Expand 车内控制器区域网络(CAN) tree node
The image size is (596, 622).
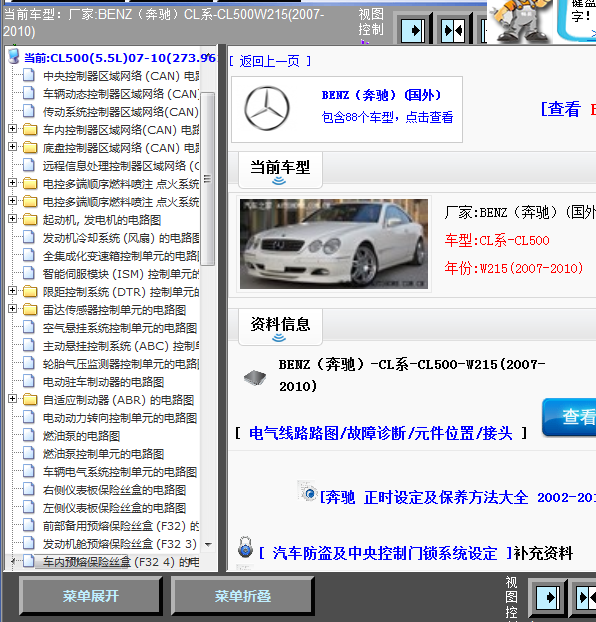coord(12,129)
